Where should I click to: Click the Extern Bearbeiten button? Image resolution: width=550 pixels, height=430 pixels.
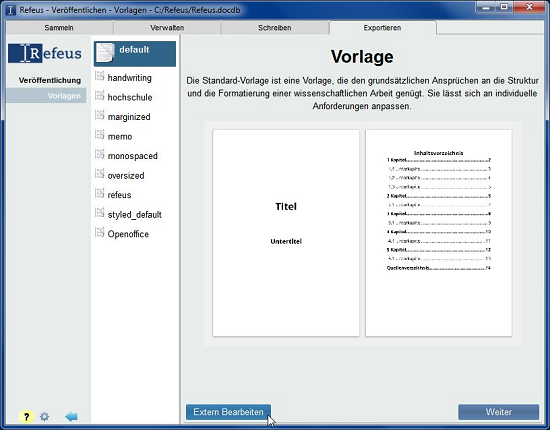click(x=228, y=412)
